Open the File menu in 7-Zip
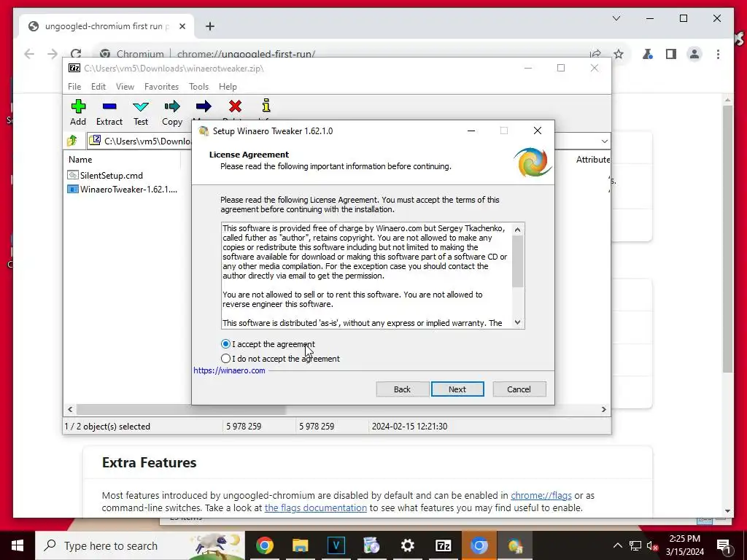This screenshot has width=747, height=560. [x=74, y=87]
